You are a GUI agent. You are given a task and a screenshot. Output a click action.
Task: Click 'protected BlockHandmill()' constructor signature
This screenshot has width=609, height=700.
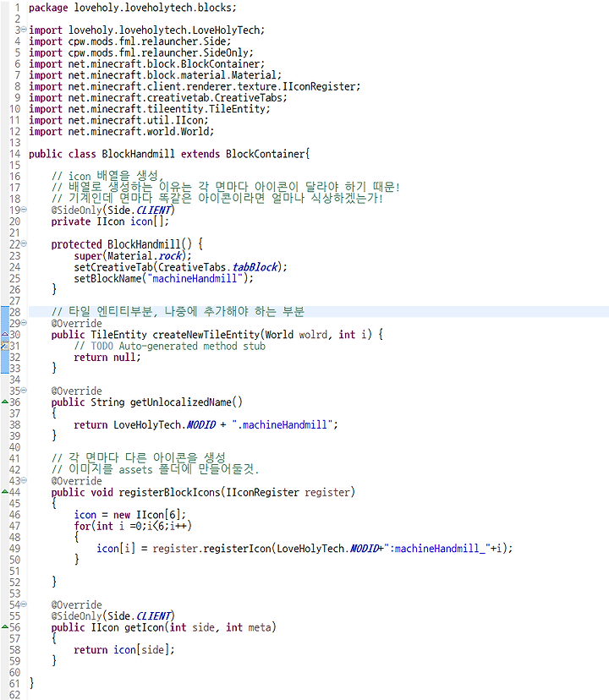(122, 244)
